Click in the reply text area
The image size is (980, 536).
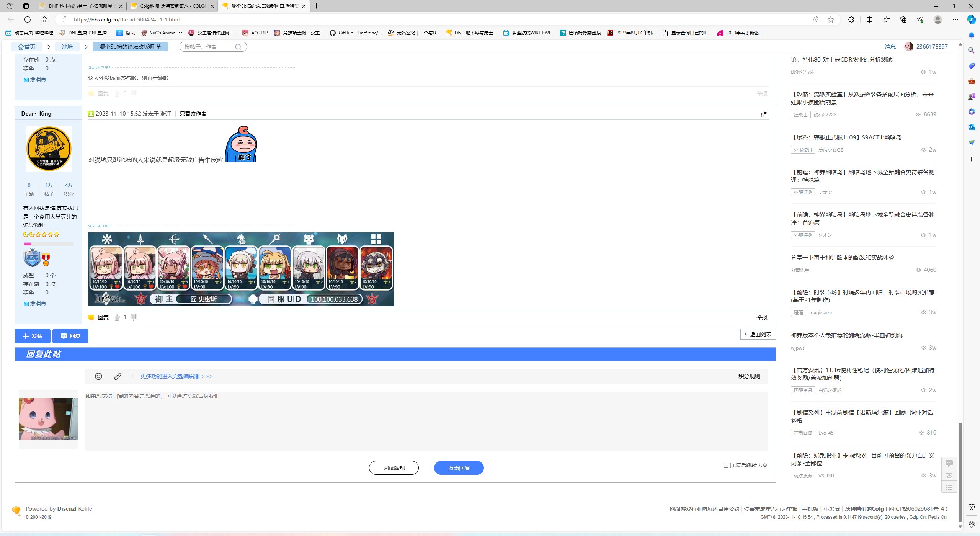(x=426, y=421)
